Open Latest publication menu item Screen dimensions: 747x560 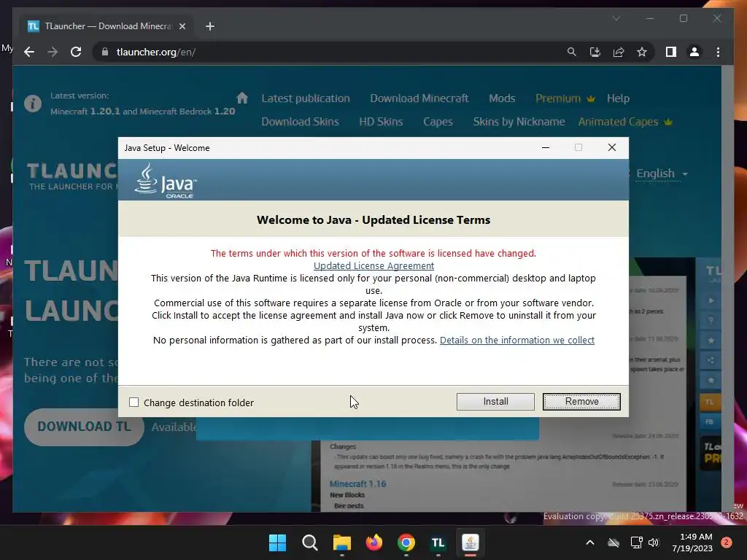point(306,98)
